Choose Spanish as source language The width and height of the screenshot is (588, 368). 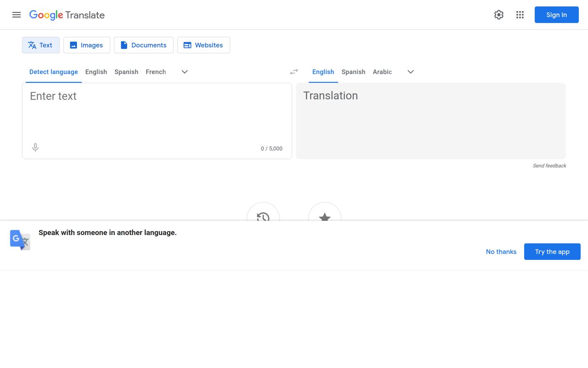[x=126, y=72]
